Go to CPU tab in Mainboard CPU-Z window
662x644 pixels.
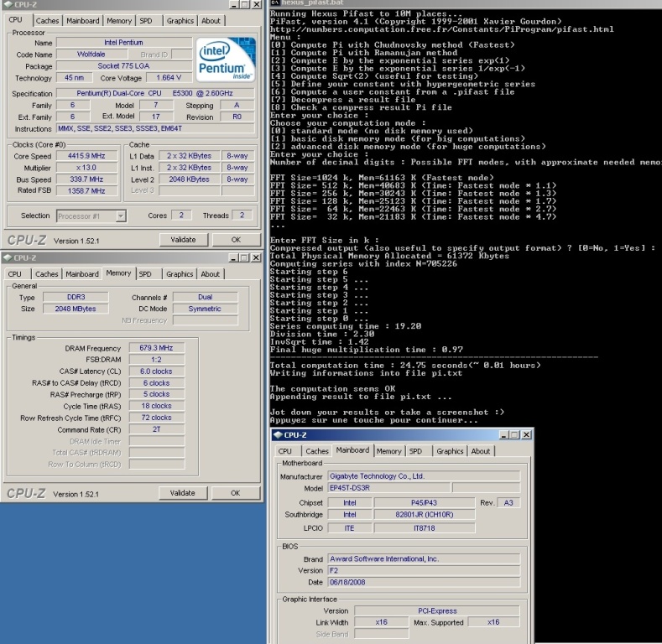coord(285,451)
